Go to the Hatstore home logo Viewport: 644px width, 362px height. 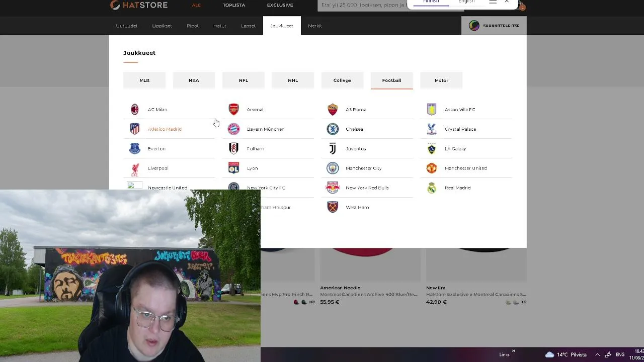139,5
